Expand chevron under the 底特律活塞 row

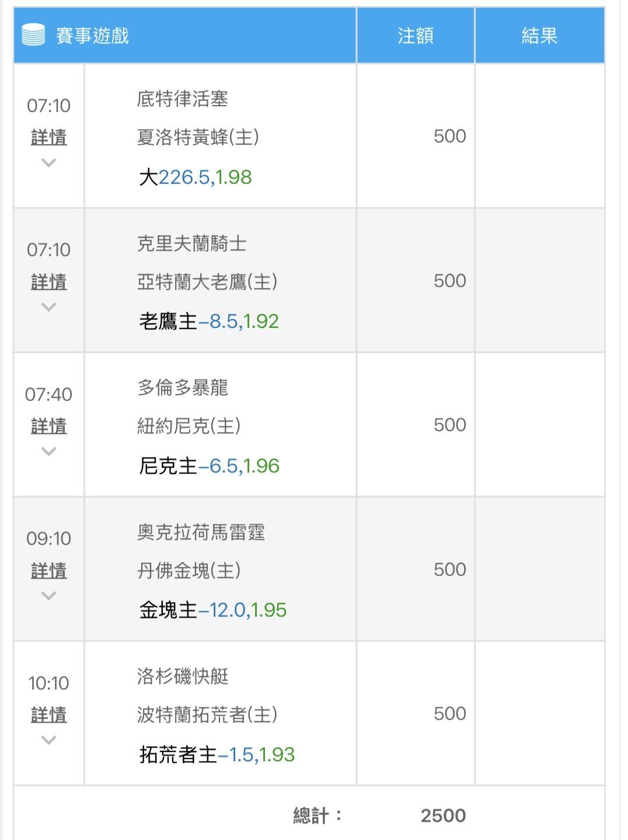[49, 163]
